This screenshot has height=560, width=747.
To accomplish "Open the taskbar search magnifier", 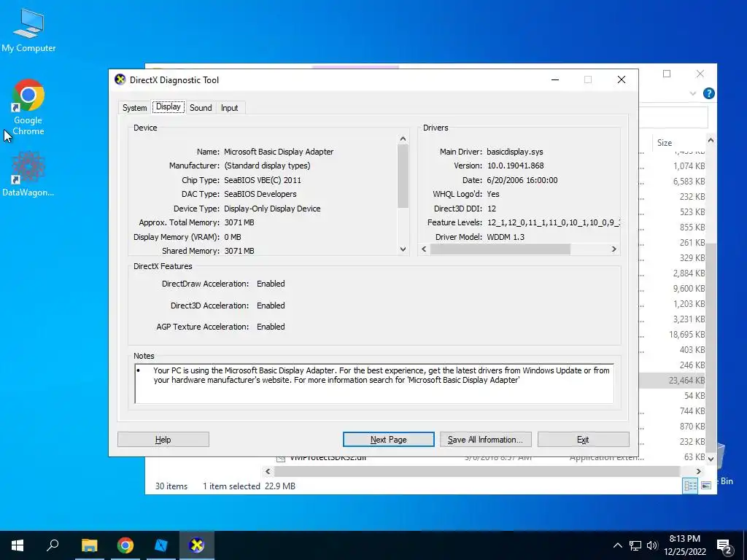I will [x=53, y=545].
